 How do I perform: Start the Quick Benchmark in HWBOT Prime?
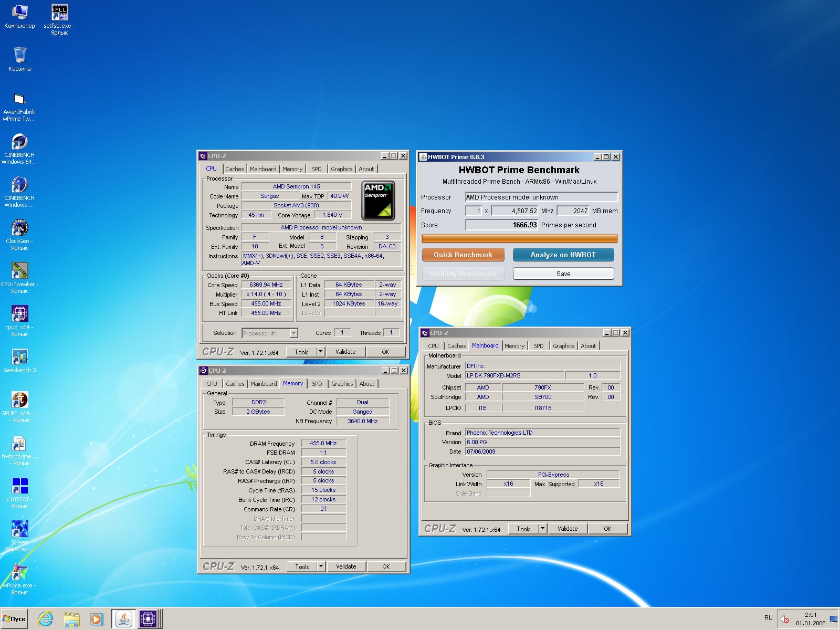[463, 255]
